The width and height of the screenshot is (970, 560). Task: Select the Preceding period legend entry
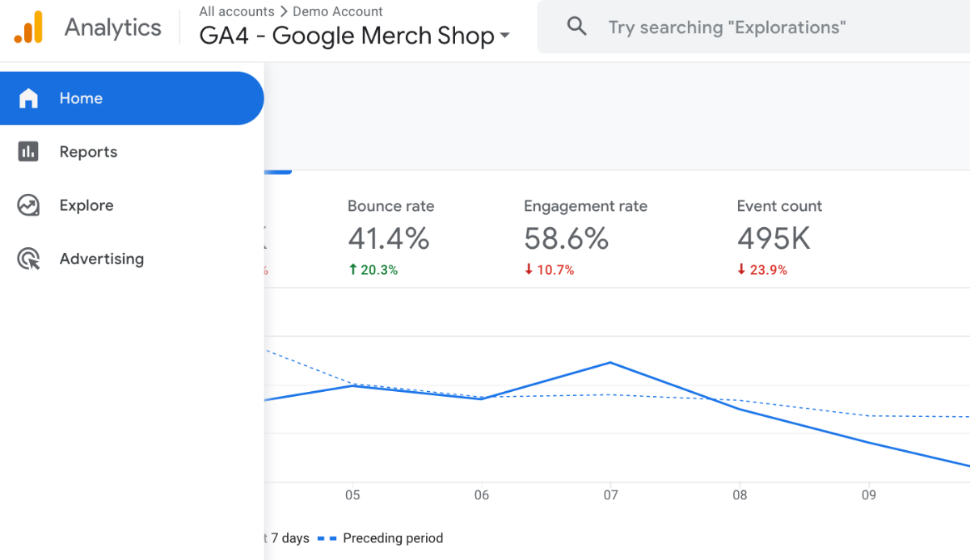pos(393,537)
